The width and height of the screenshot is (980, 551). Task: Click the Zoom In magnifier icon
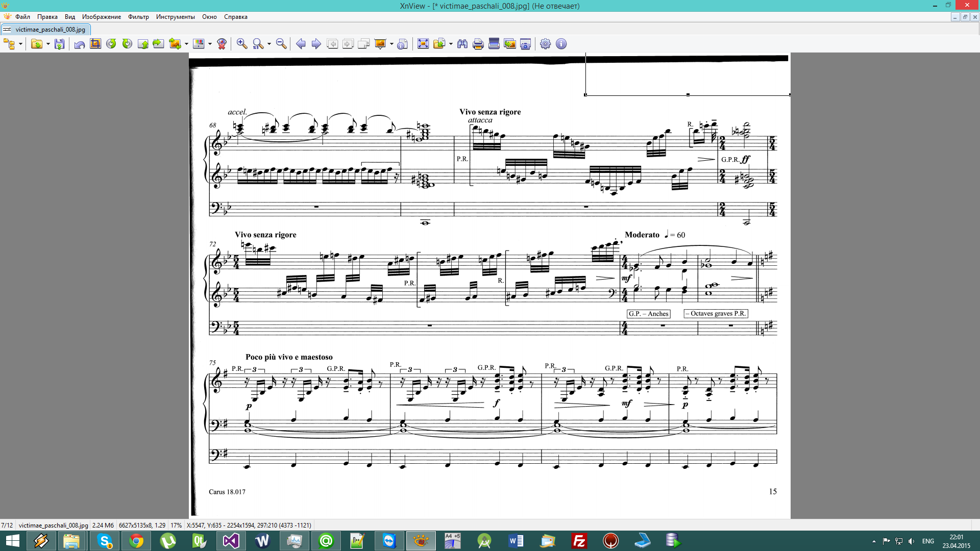pyautogui.click(x=242, y=44)
